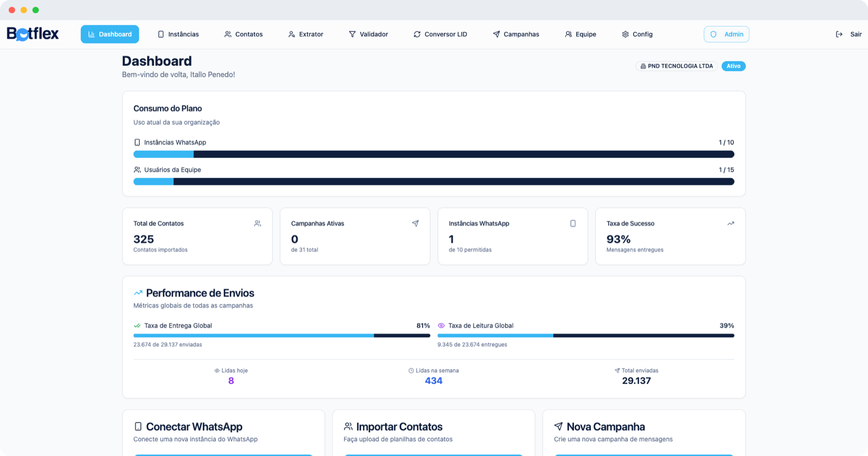Click the 29.137 total sent value
This screenshot has width=868, height=456.
[x=636, y=381]
